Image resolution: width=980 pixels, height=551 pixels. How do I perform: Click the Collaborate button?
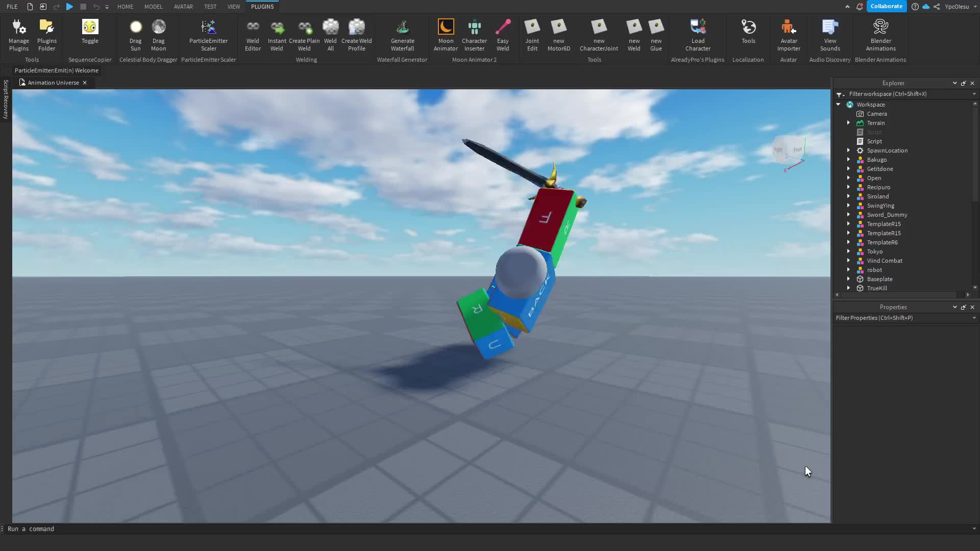pos(886,6)
